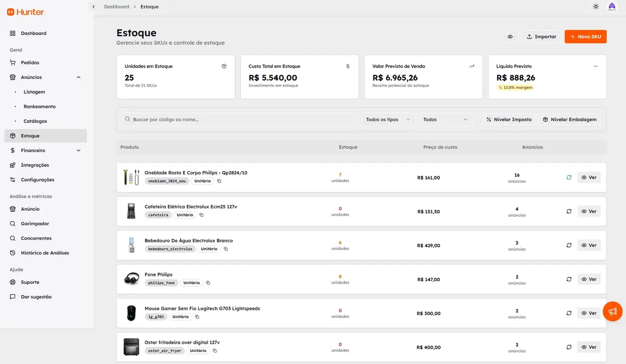Viewport: 626px width, 364px height.
Task: Click the Unitário tag on Fone Philips
Action: [191, 283]
